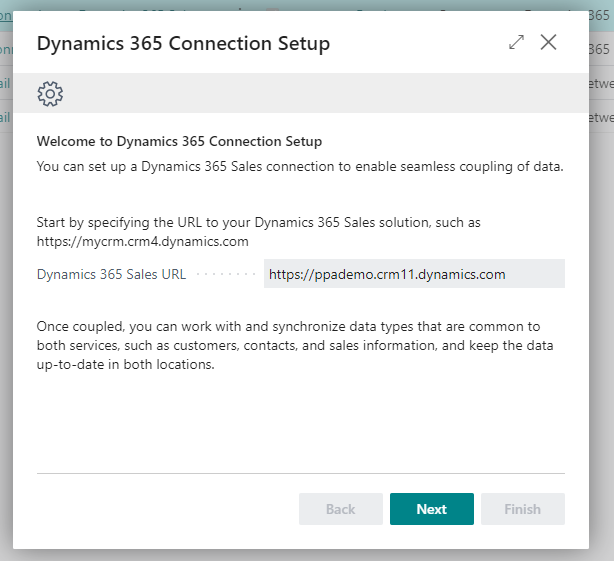The width and height of the screenshot is (614, 561).
Task: Click the Welcome to Dynamics 365 heading
Action: [x=179, y=141]
